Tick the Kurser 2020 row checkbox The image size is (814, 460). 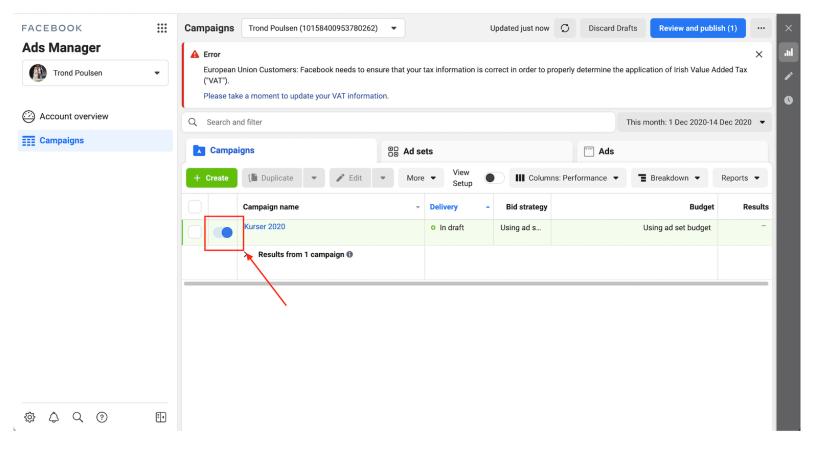point(195,232)
